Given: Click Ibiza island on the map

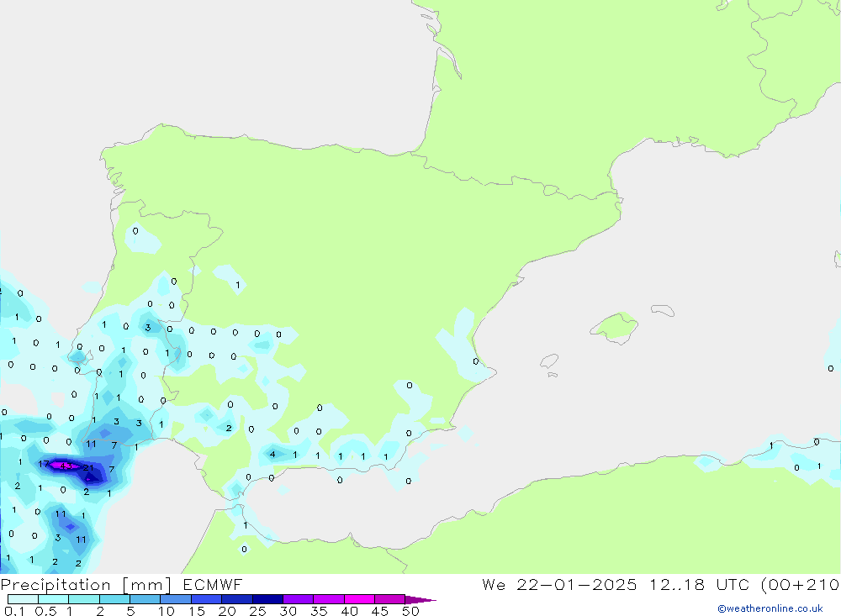Looking at the screenshot, I should click(x=548, y=361).
